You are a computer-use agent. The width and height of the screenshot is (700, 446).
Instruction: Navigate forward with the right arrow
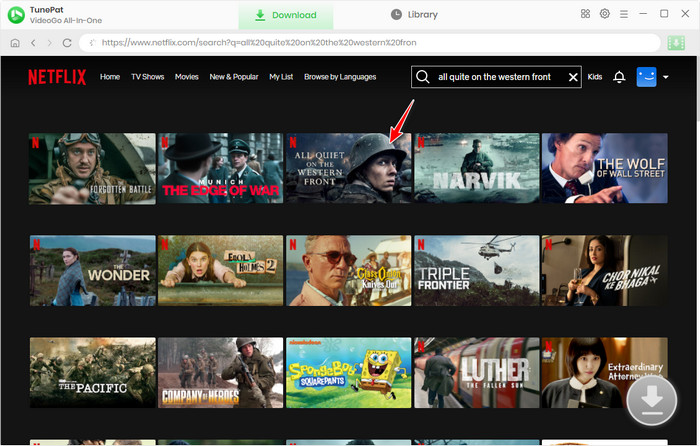[x=50, y=43]
